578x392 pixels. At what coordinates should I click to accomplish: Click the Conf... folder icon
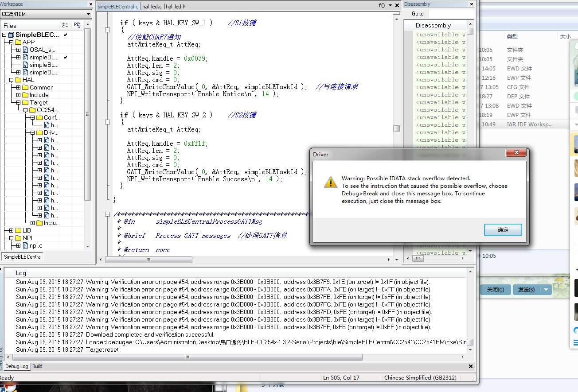coord(39,117)
